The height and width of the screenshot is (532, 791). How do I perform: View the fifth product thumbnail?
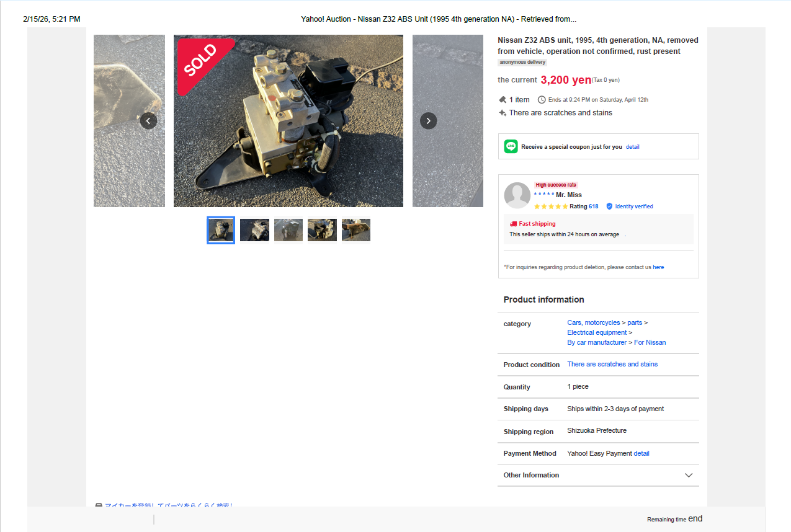[356, 230]
